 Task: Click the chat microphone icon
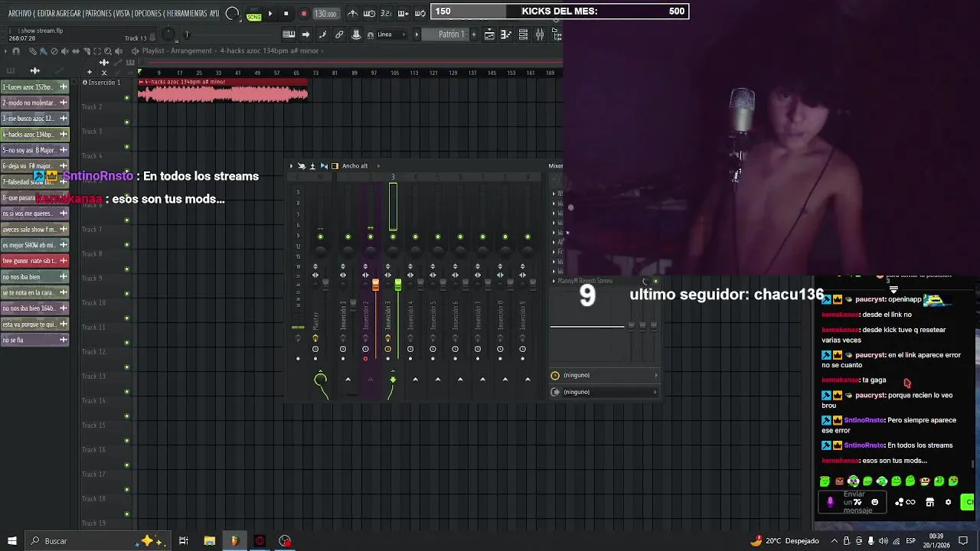(830, 502)
